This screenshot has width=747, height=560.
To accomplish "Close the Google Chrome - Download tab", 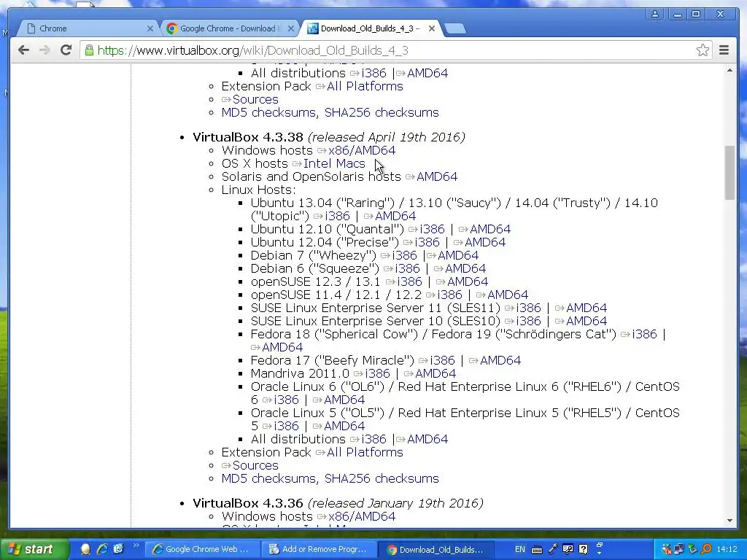I will [x=290, y=28].
